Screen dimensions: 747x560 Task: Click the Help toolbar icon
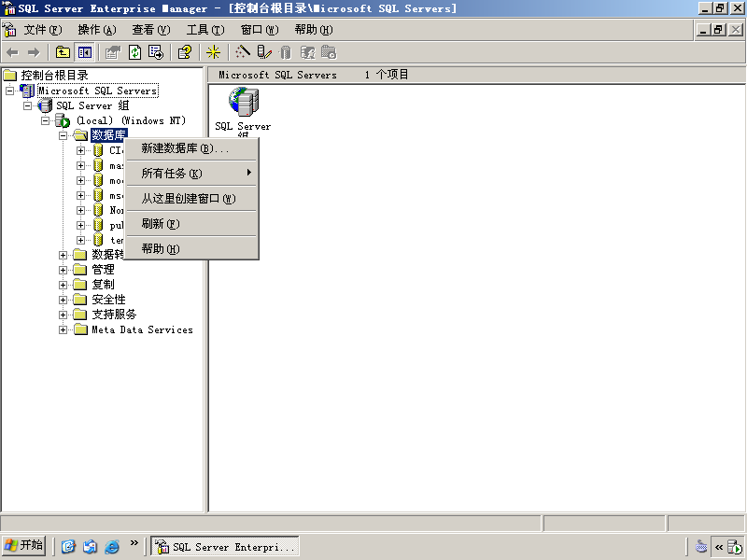[185, 52]
